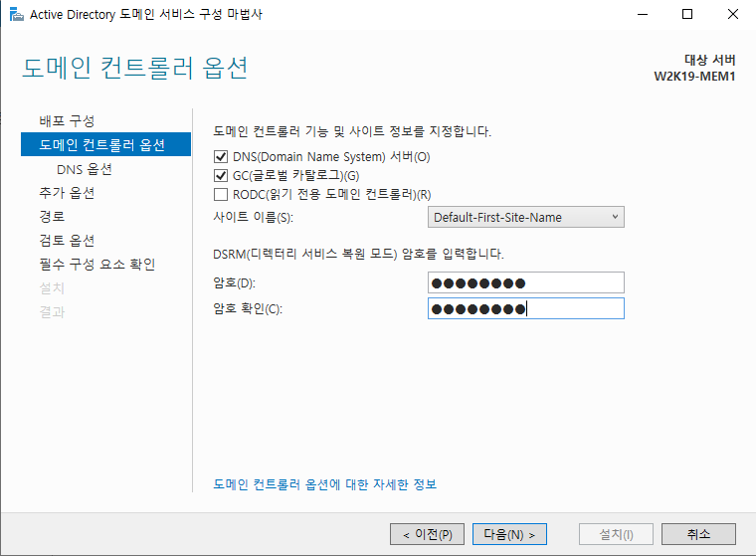
Task: Close the wizard window
Action: 733,15
